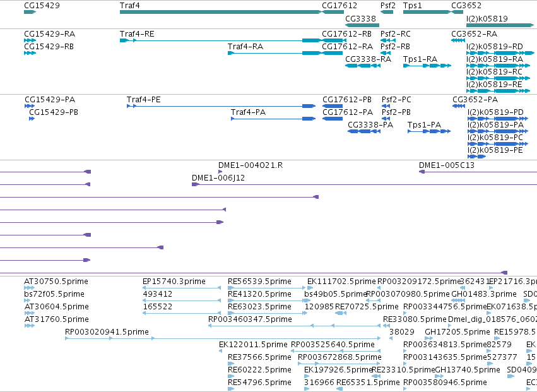Image resolution: width=537 pixels, height=392 pixels.
Task: Open the Tps1-PA protein
Action: coord(429,131)
